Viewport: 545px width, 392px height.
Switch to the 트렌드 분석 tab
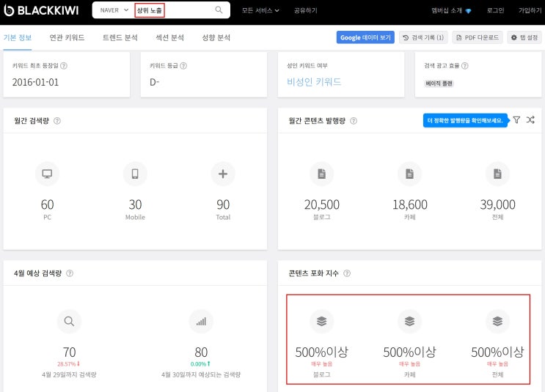click(120, 37)
